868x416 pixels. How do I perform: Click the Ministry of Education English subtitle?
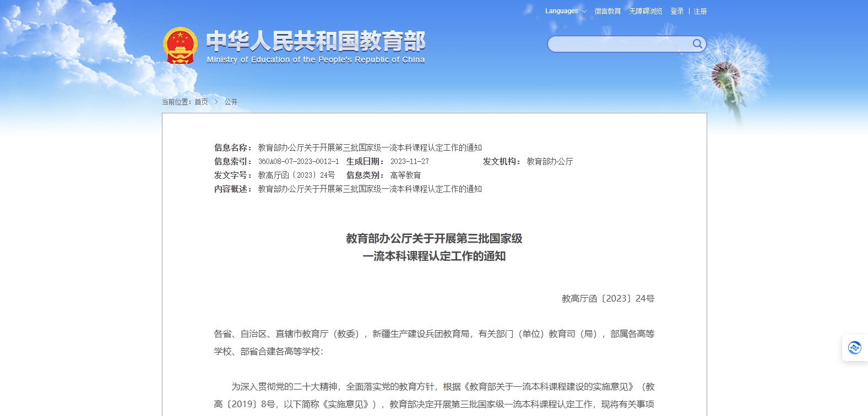pyautogui.click(x=316, y=60)
